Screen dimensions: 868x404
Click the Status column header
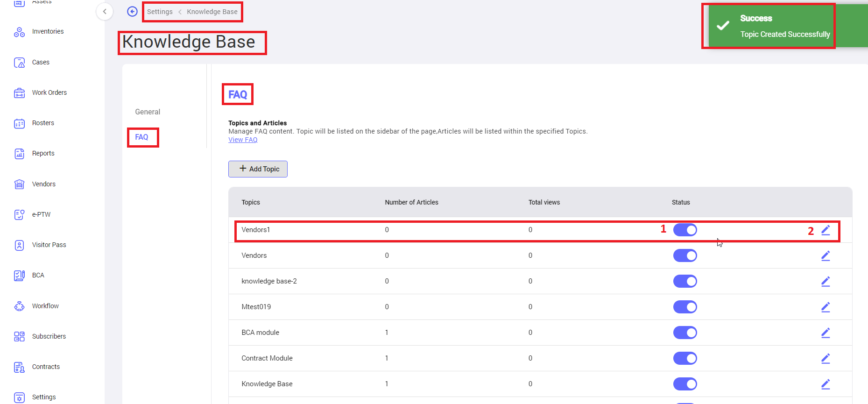[681, 202]
